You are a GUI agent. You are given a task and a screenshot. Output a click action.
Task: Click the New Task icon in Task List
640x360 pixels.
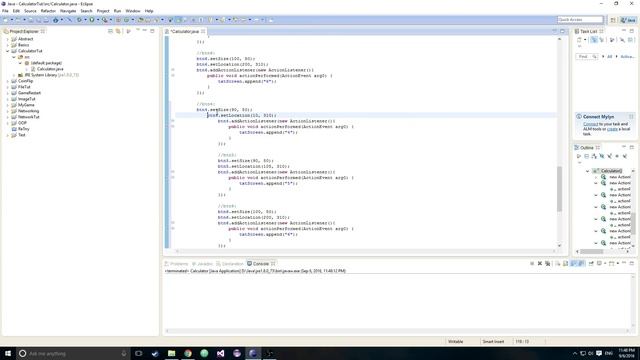[x=579, y=40]
